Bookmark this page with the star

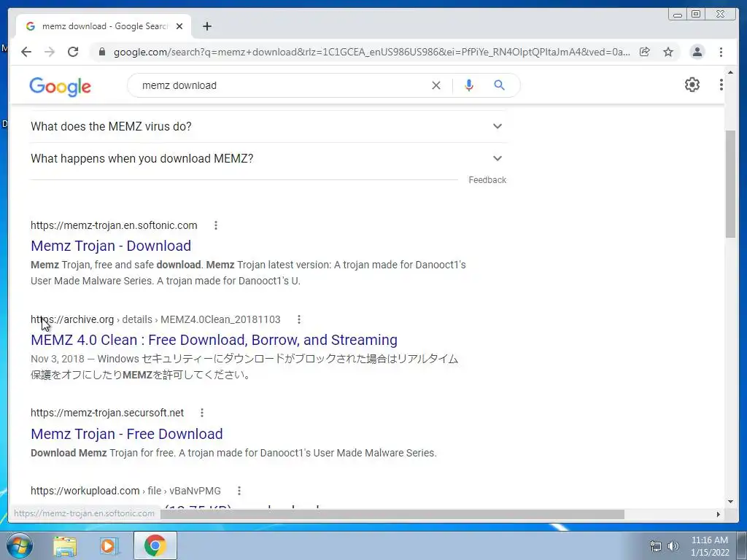coord(668,52)
